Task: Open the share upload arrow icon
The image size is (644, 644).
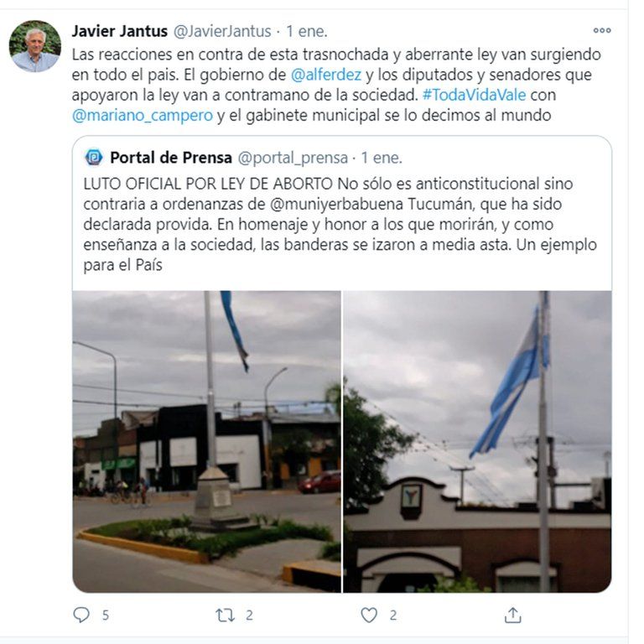Action: coord(512,615)
